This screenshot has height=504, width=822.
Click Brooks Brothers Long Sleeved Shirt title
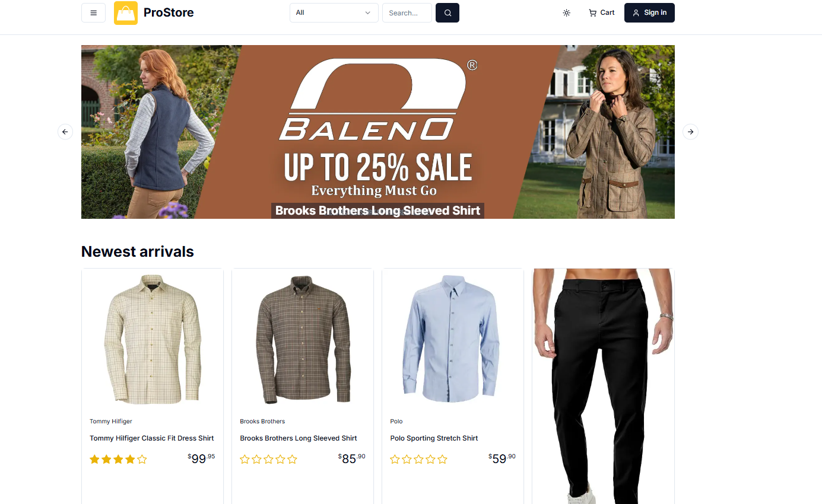(299, 438)
